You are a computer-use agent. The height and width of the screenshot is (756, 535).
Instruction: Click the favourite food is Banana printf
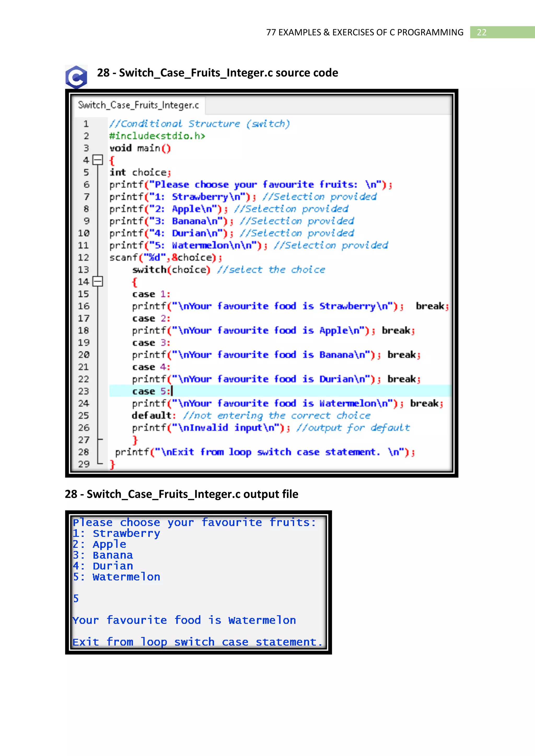[x=257, y=355]
